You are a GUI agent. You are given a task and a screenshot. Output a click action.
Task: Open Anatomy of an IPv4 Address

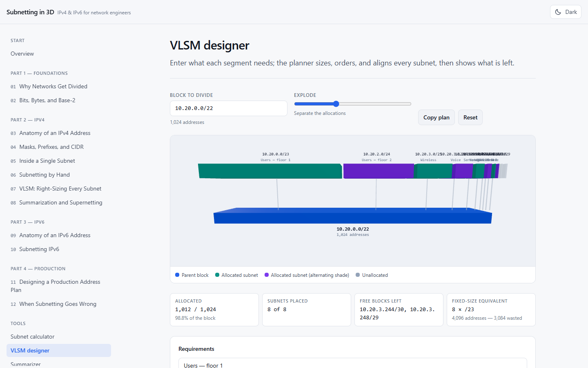59,133
